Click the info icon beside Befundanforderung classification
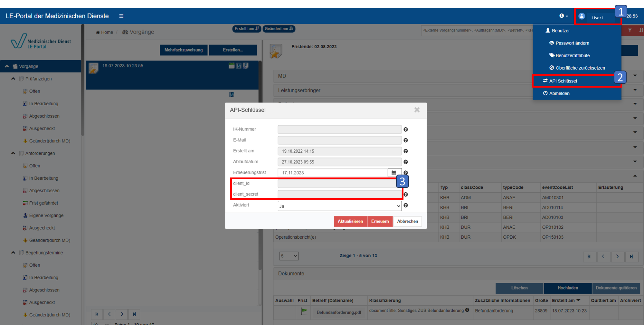This screenshot has height=325, width=644. point(467,310)
